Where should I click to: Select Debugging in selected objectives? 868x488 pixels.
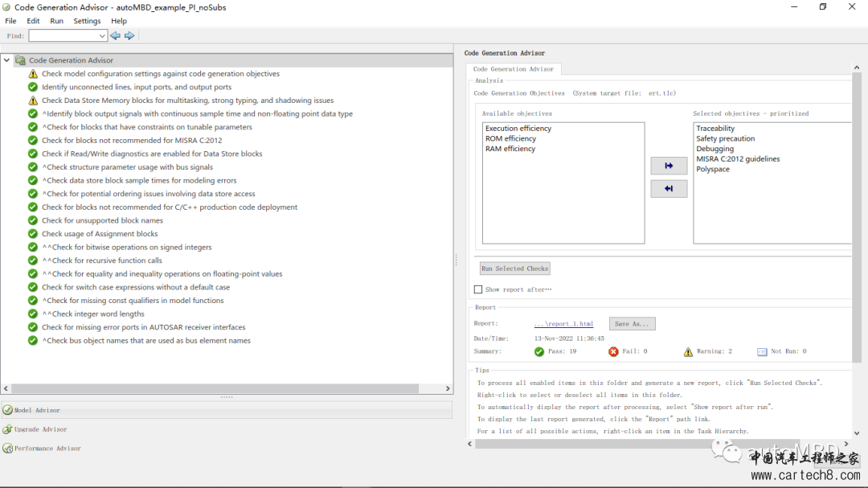point(714,149)
